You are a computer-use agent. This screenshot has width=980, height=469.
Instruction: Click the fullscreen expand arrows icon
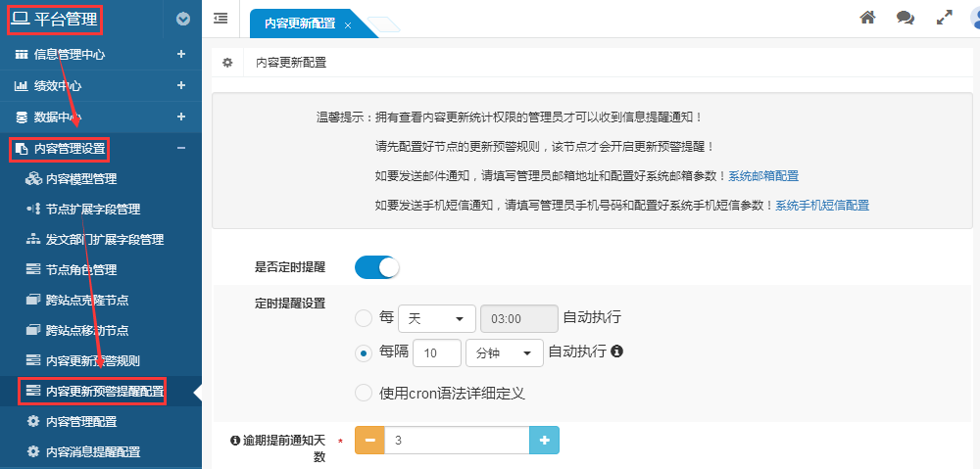click(x=945, y=18)
